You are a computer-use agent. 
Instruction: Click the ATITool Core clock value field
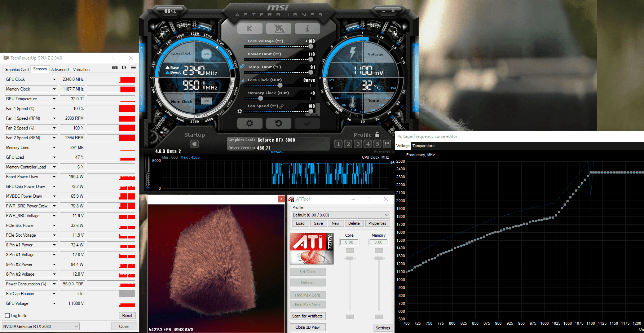pos(349,242)
